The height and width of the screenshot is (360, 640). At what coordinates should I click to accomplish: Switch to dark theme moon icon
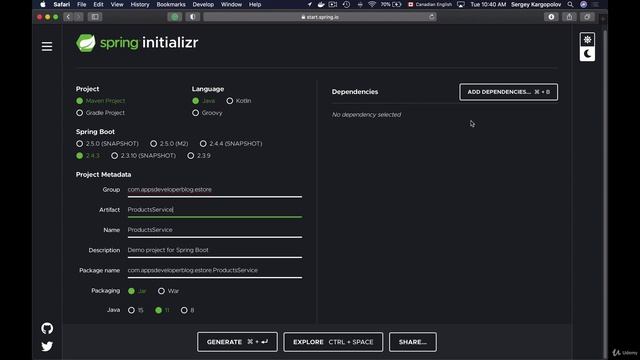point(587,53)
